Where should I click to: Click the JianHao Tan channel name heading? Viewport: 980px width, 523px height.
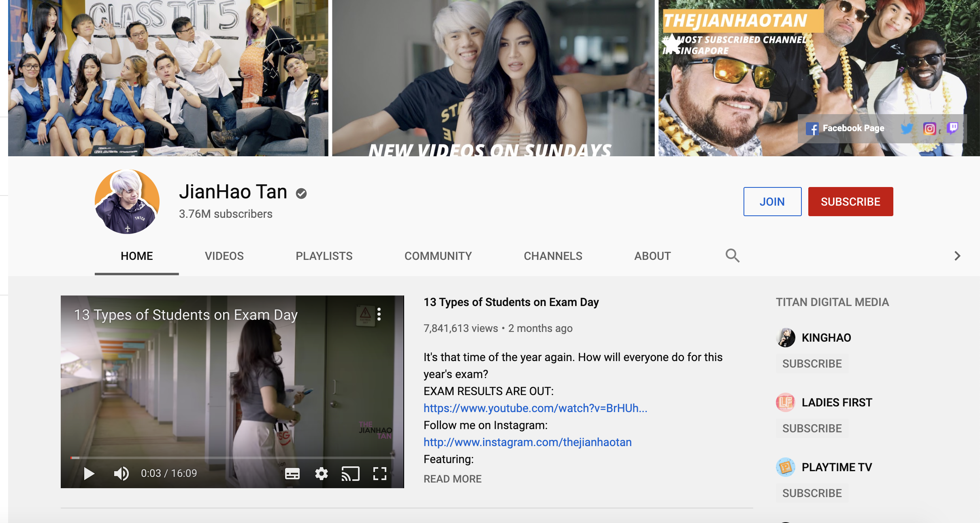(233, 192)
